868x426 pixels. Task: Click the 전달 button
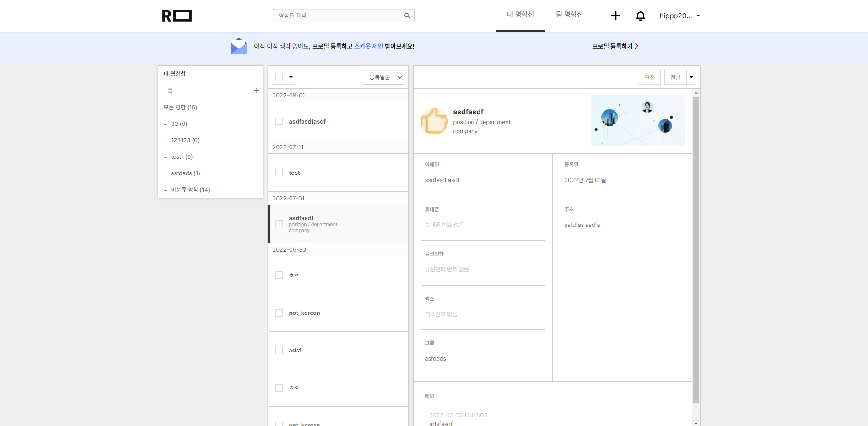point(675,77)
